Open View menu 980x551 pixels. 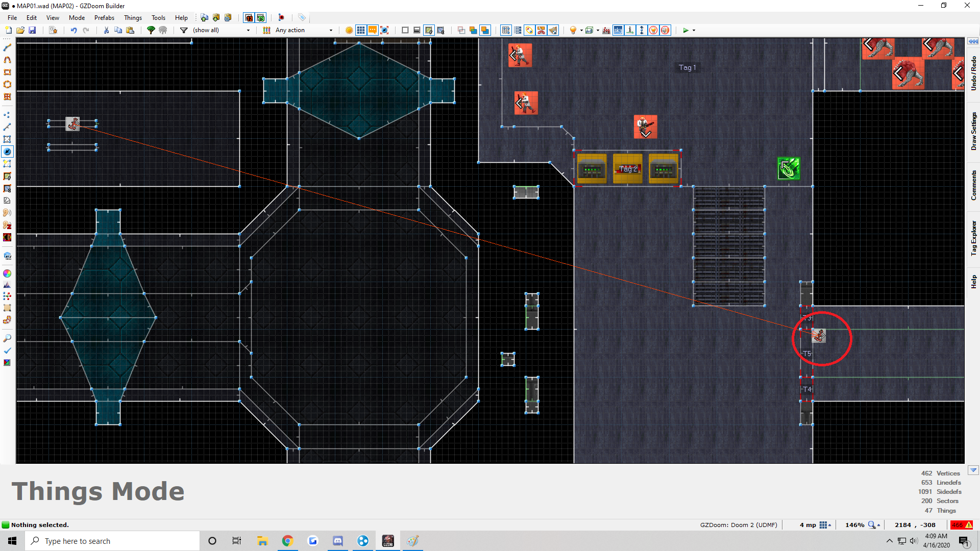[53, 18]
